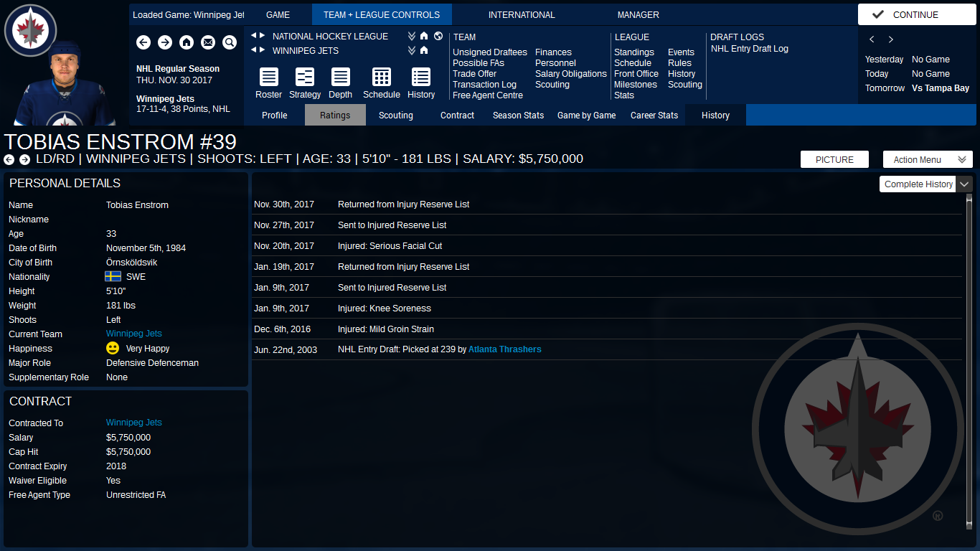The height and width of the screenshot is (551, 980).
Task: Switch to next league arrow beside National Hockey League
Action: pyautogui.click(x=262, y=36)
